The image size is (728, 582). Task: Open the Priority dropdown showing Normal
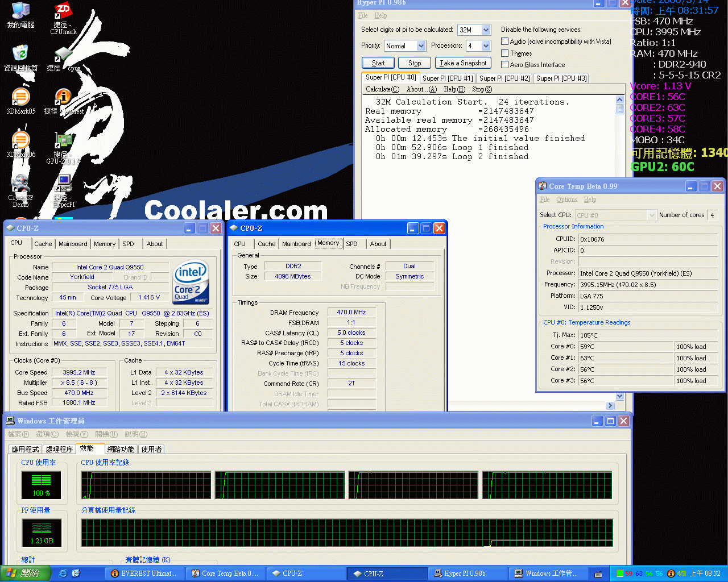tap(421, 45)
